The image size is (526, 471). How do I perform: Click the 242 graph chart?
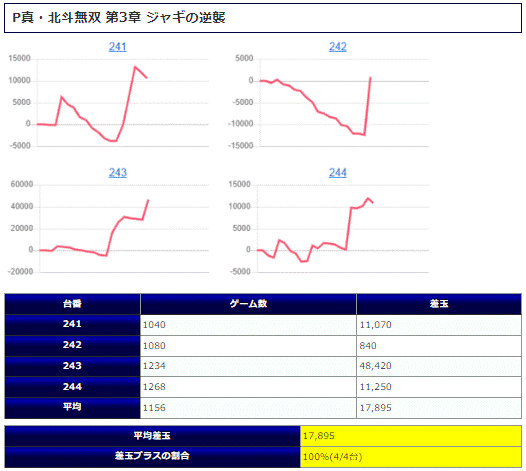point(329,103)
